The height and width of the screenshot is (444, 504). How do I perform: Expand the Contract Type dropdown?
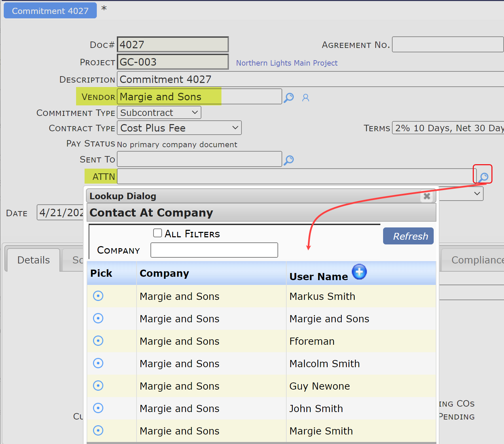(x=179, y=128)
